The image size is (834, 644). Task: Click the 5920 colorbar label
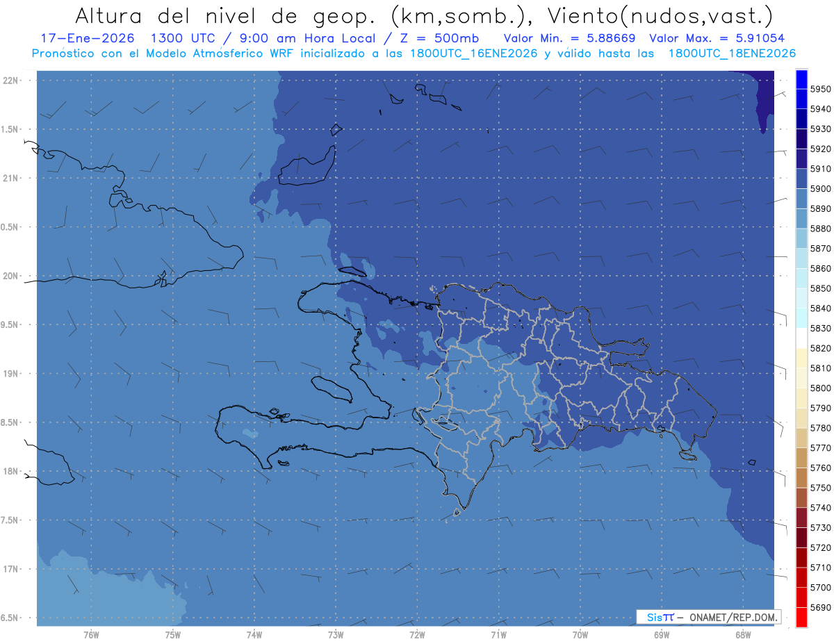(821, 149)
